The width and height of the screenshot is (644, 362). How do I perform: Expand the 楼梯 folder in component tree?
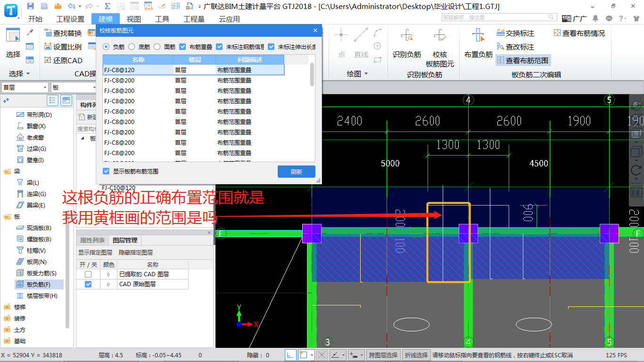click(7, 307)
